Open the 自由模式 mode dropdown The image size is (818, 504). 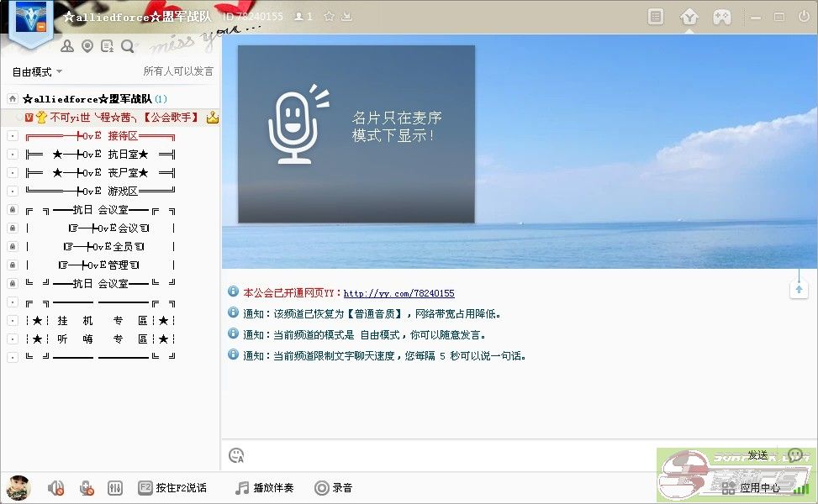point(37,72)
